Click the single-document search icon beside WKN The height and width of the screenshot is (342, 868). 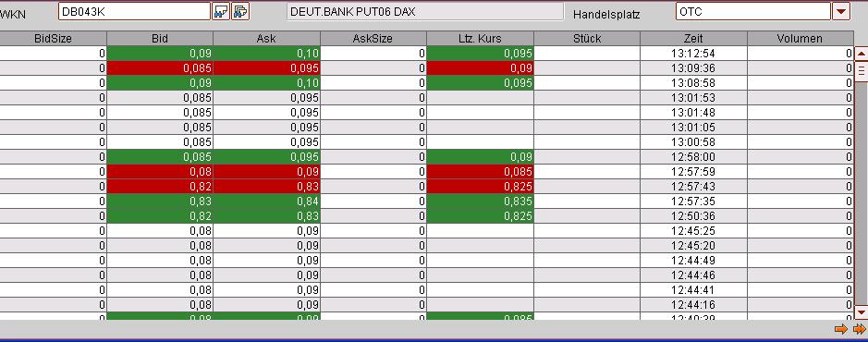coord(221,11)
